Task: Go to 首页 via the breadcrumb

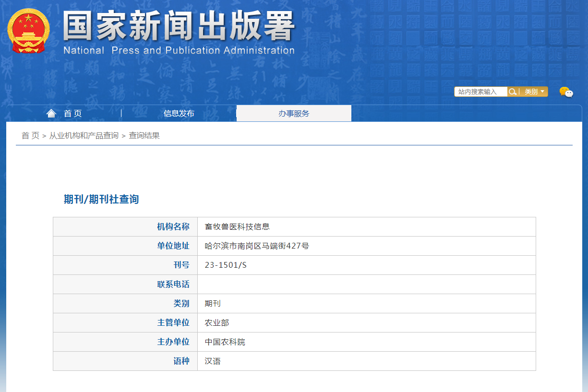Action: click(x=30, y=136)
